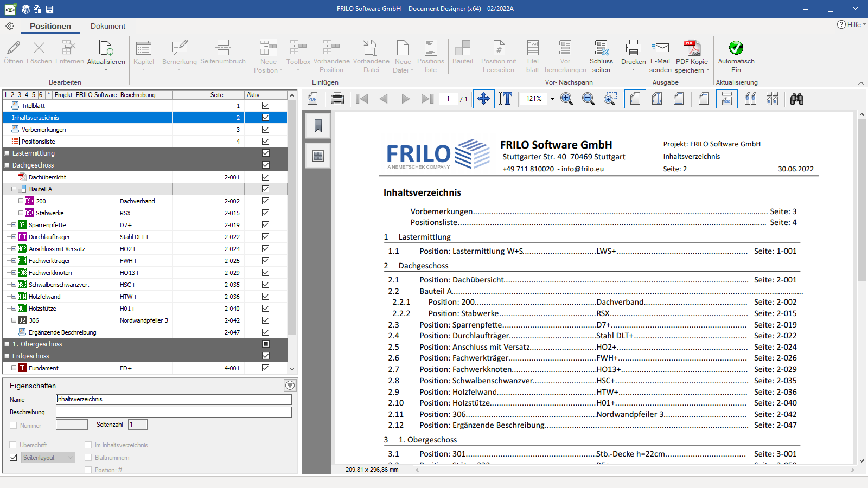This screenshot has width=868, height=488.
Task: Go to first page in preview
Action: pos(362,99)
